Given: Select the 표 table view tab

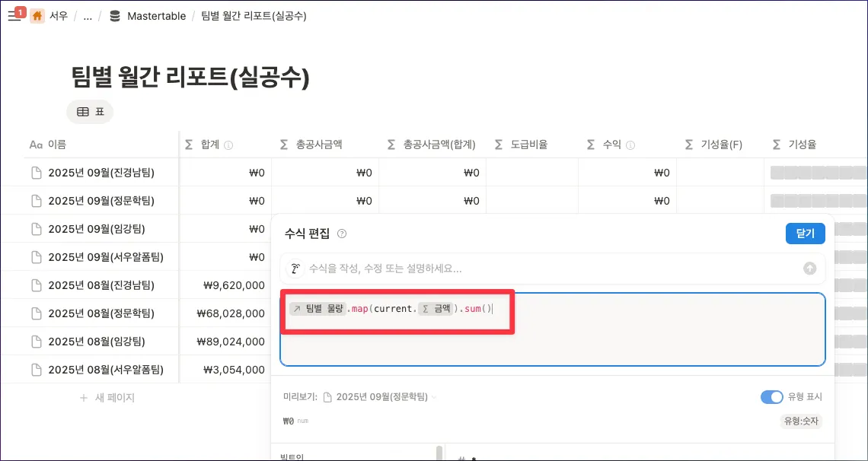Looking at the screenshot, I should click(91, 112).
